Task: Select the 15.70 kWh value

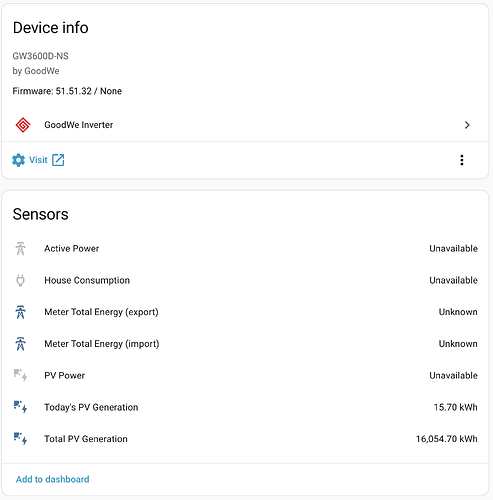Action: pyautogui.click(x=455, y=407)
